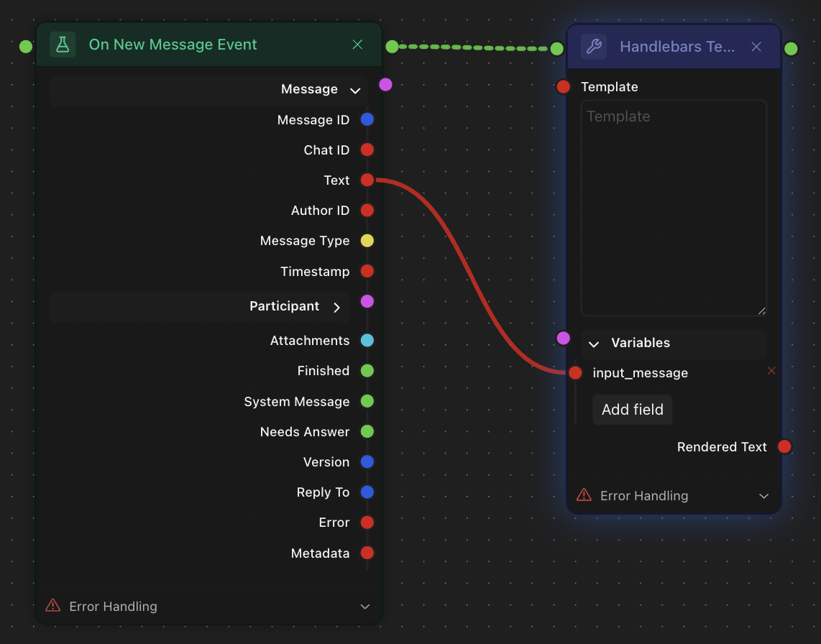The image size is (821, 644).
Task: Click the Attachments light blue port
Action: click(x=367, y=341)
